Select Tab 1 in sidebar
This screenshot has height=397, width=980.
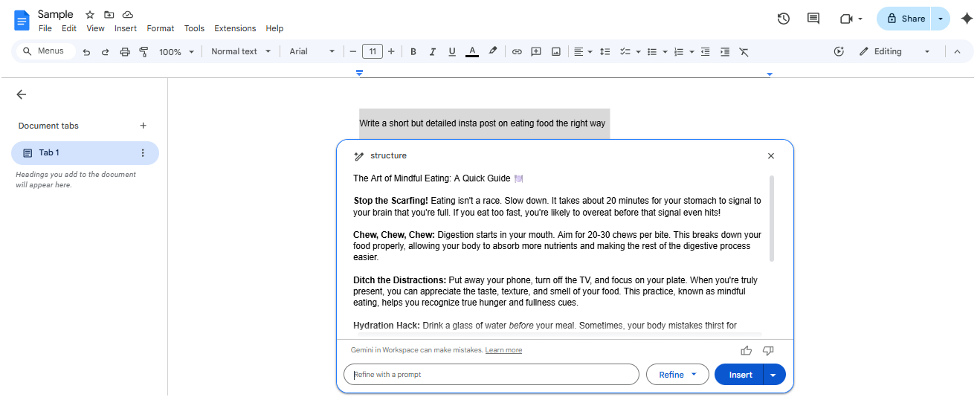(x=85, y=153)
